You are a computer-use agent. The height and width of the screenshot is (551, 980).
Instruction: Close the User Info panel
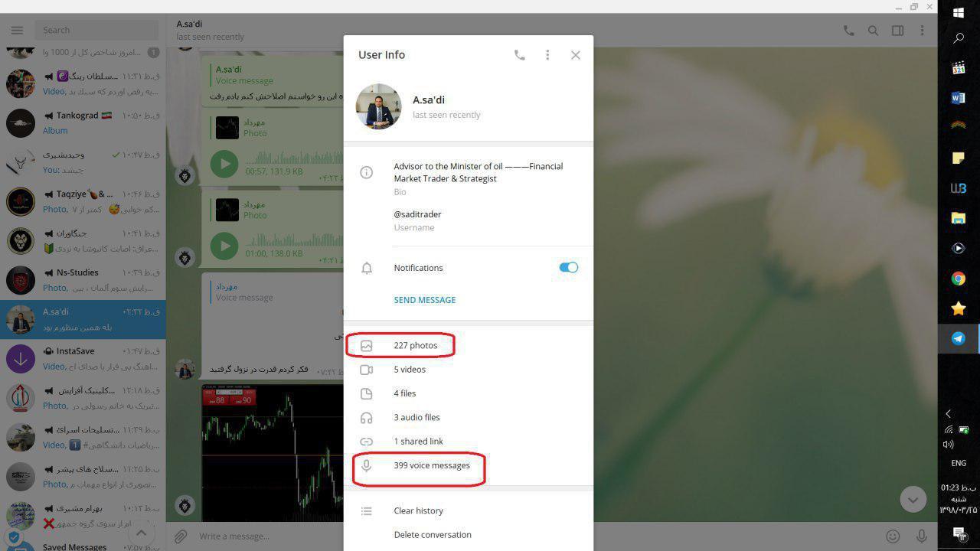point(576,55)
